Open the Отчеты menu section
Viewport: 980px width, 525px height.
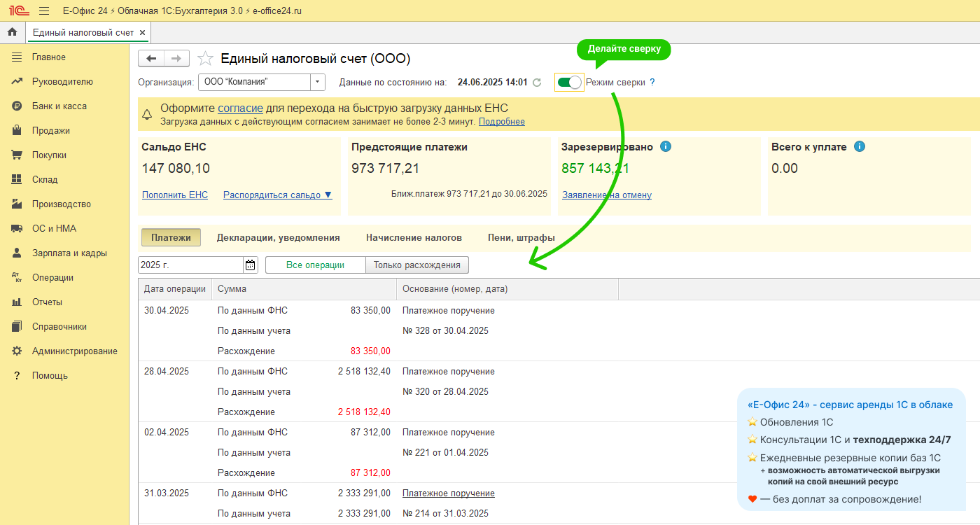pyautogui.click(x=47, y=302)
